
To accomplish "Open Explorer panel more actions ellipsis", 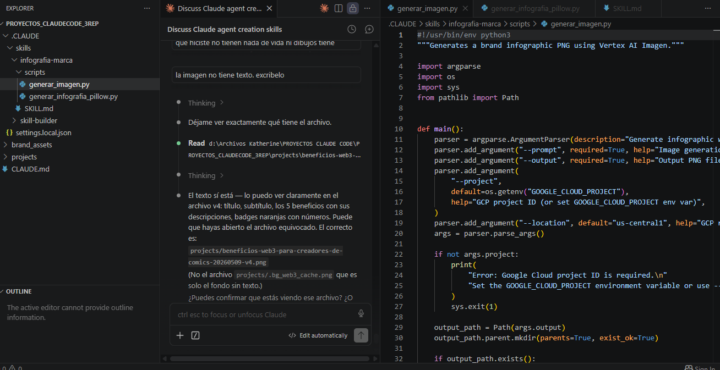I will [x=147, y=8].
